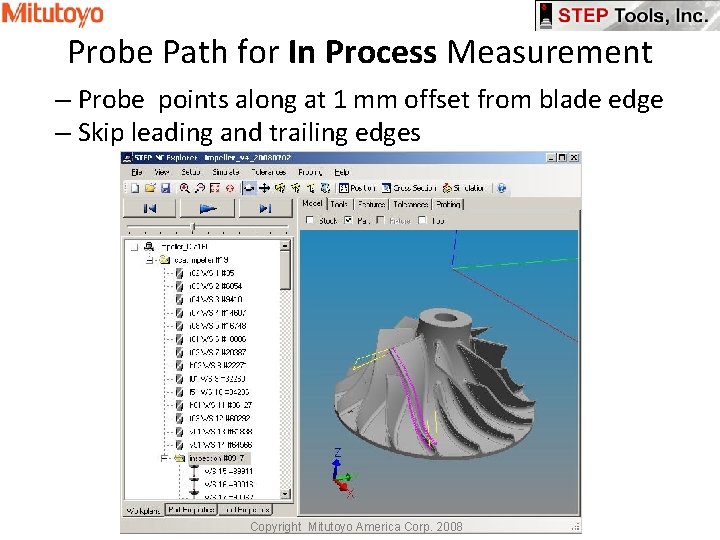Click the tree scrollbar up arrow

(286, 246)
